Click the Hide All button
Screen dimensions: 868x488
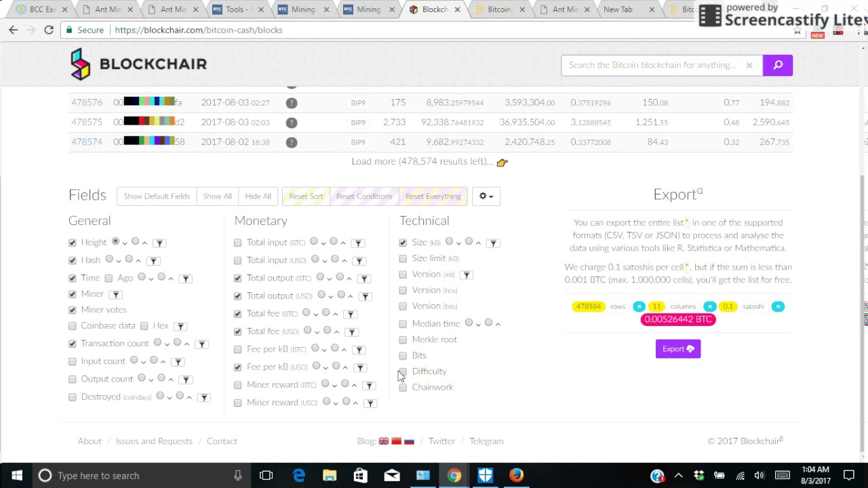[258, 196]
